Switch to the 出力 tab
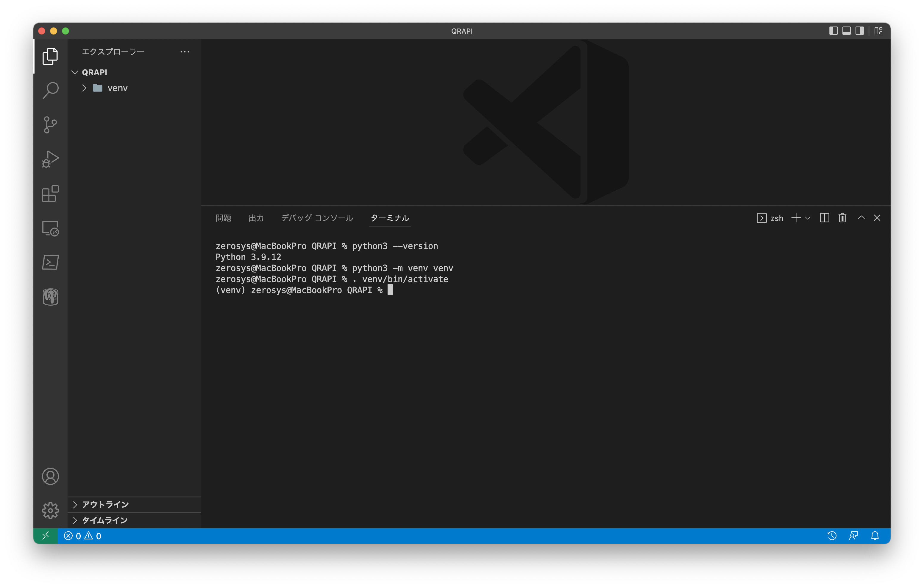This screenshot has height=588, width=924. coord(256,218)
